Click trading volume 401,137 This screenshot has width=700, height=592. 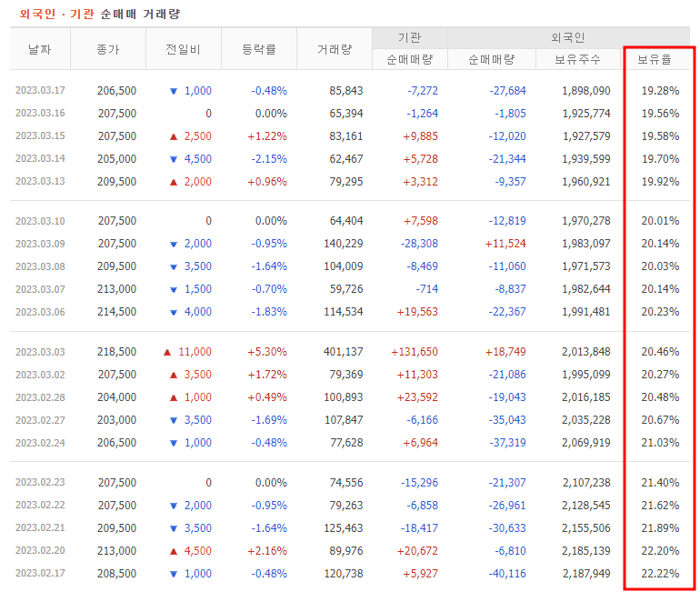pos(344,352)
